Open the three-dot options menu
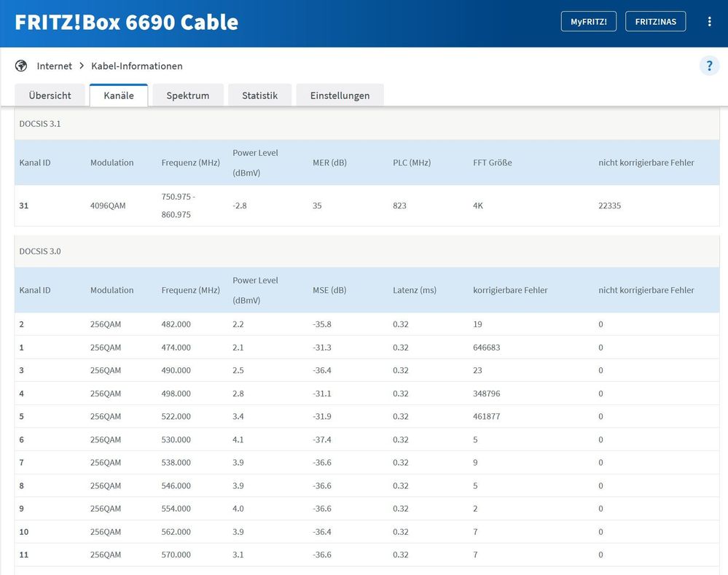 tap(709, 21)
